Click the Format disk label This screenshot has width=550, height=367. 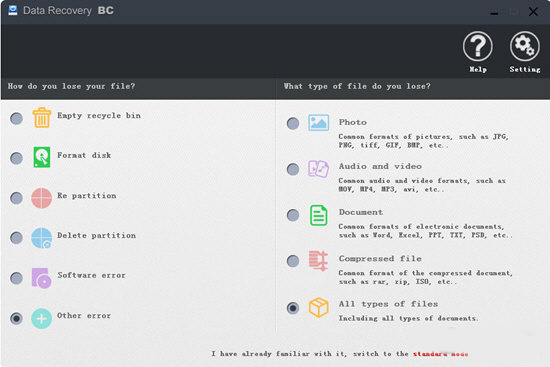[x=84, y=155]
